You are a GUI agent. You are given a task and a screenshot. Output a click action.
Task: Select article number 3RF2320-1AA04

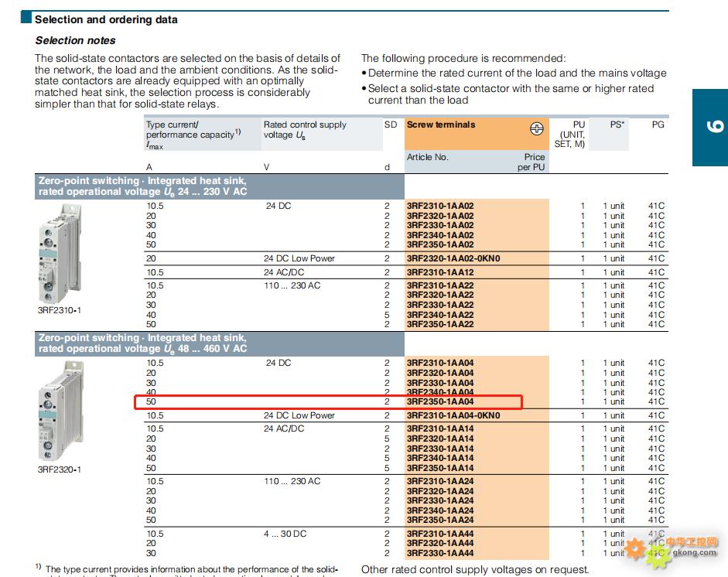pyautogui.click(x=440, y=373)
